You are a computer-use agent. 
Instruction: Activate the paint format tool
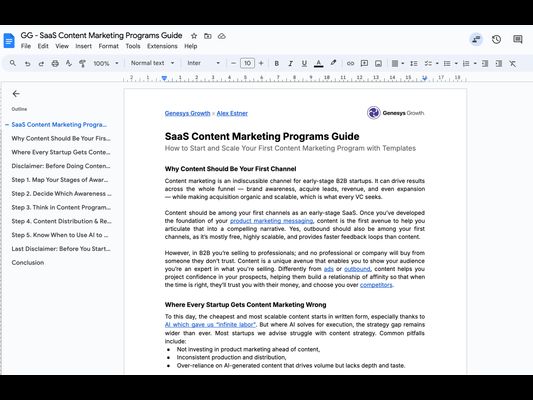click(x=82, y=64)
